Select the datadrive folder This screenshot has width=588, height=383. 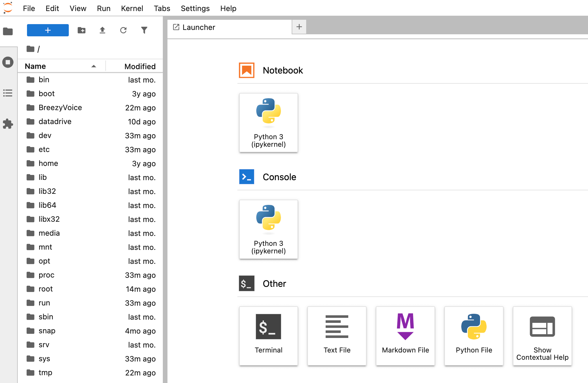[91, 121]
